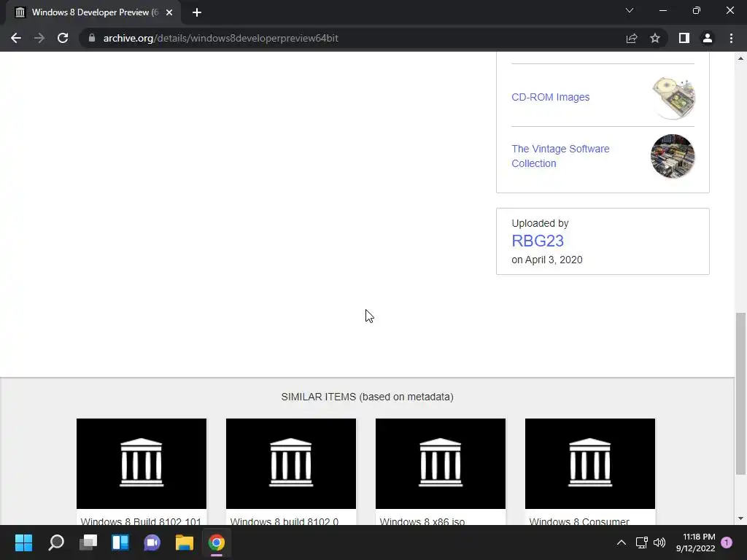Screen dimensions: 747x560
Task: Open a new browser tab
Action: click(197, 12)
